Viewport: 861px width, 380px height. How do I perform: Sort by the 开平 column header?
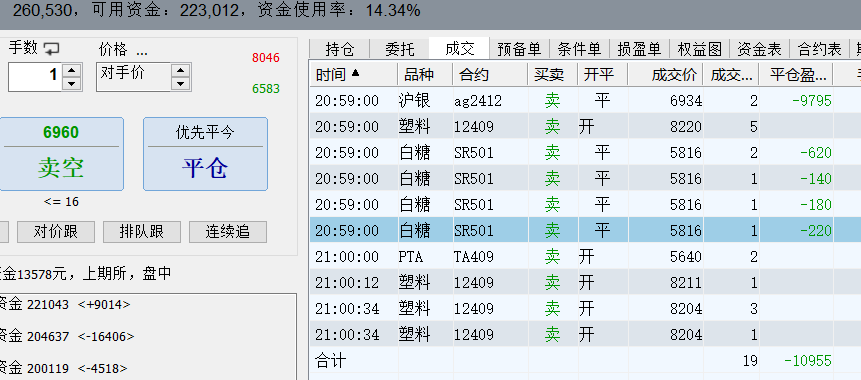pyautogui.click(x=602, y=75)
